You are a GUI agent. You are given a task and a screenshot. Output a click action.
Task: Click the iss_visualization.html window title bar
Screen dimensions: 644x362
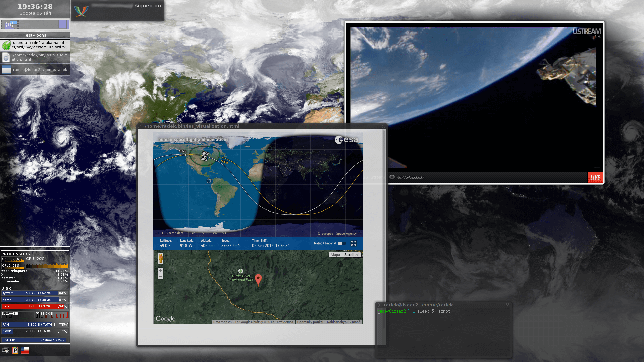tap(262, 126)
